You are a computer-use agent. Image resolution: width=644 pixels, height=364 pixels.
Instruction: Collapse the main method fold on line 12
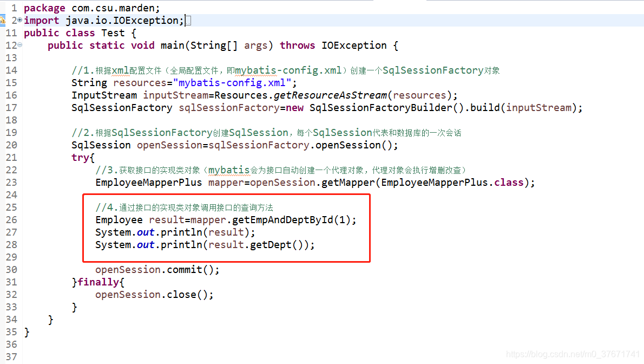click(x=19, y=45)
